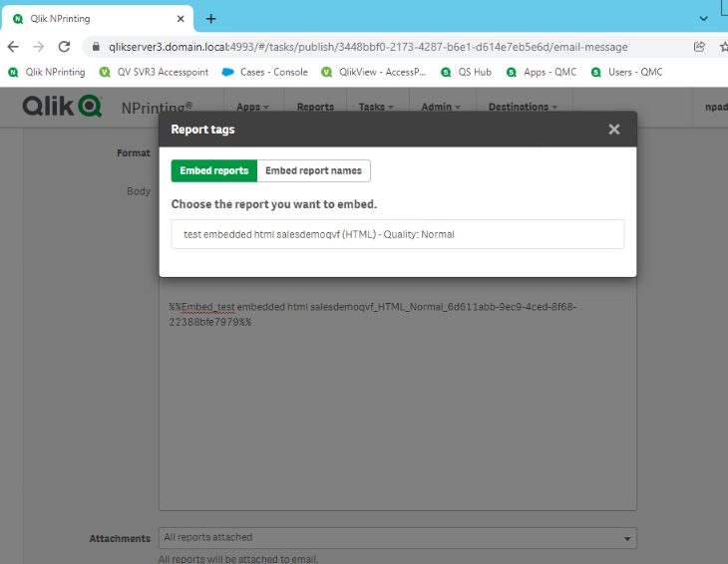The width and height of the screenshot is (728, 564).
Task: Open Apps - QMC bookmark
Action: tap(542, 72)
